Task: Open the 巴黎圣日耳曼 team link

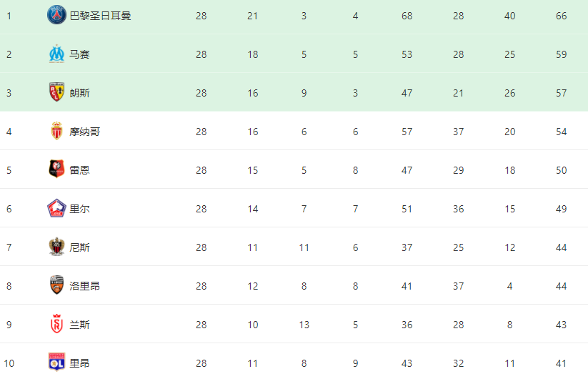Action: pyautogui.click(x=100, y=16)
